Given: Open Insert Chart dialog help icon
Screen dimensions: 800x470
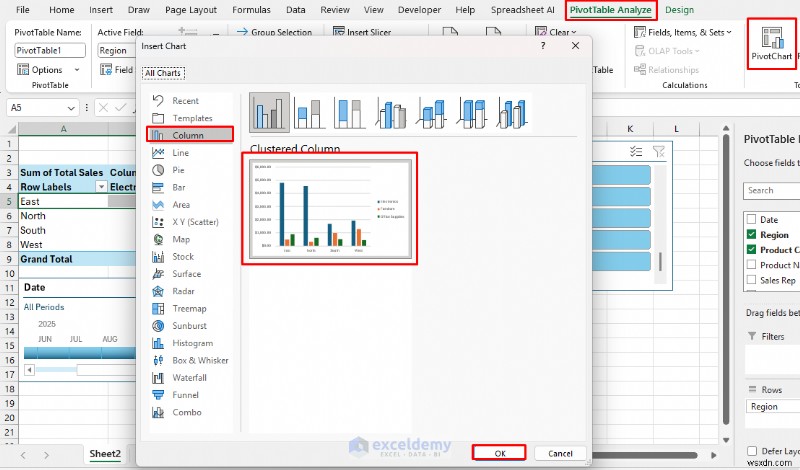Looking at the screenshot, I should [543, 46].
